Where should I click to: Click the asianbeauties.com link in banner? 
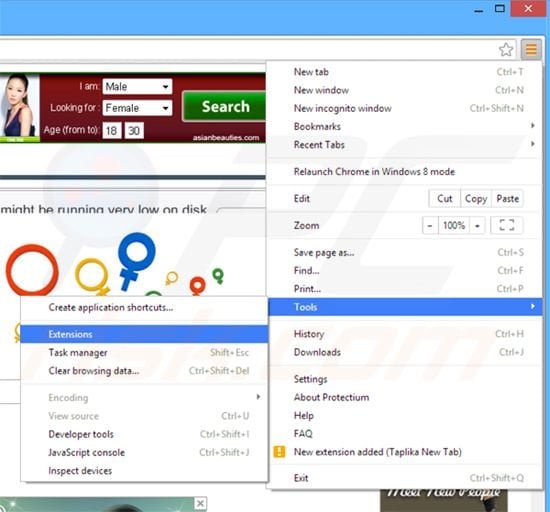pos(226,137)
